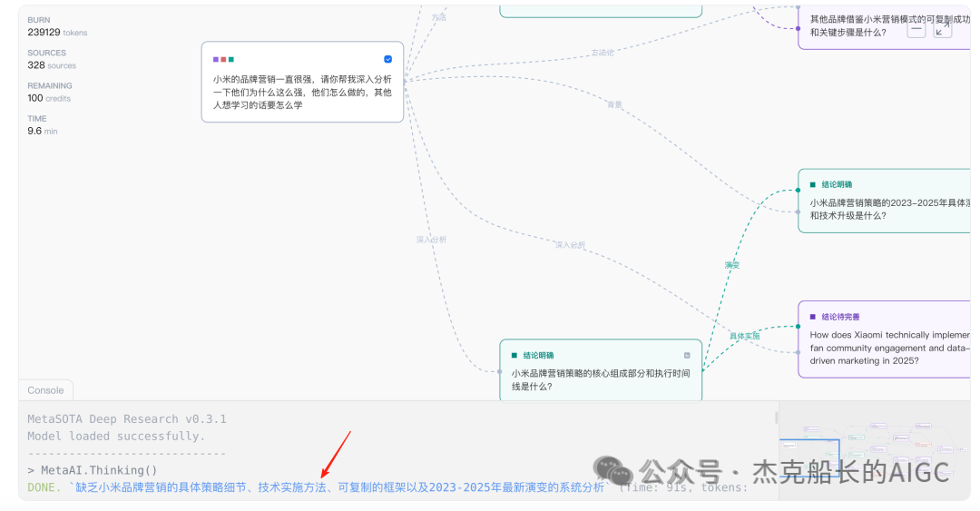Viewport: 980px width, 511px height.
Task: Click the console panel scrollbar
Action: (776, 418)
